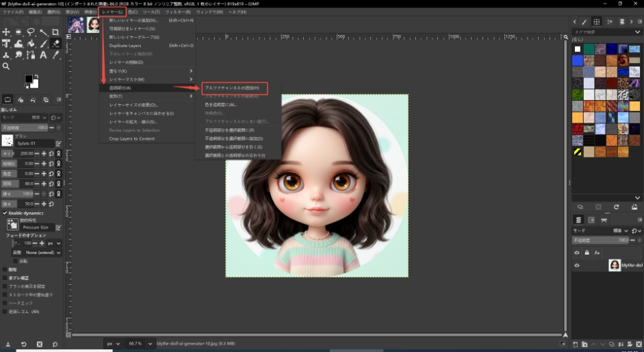Choose the Bucket Fill tool
Image resolution: width=644 pixels, height=352 pixels.
click(x=31, y=44)
